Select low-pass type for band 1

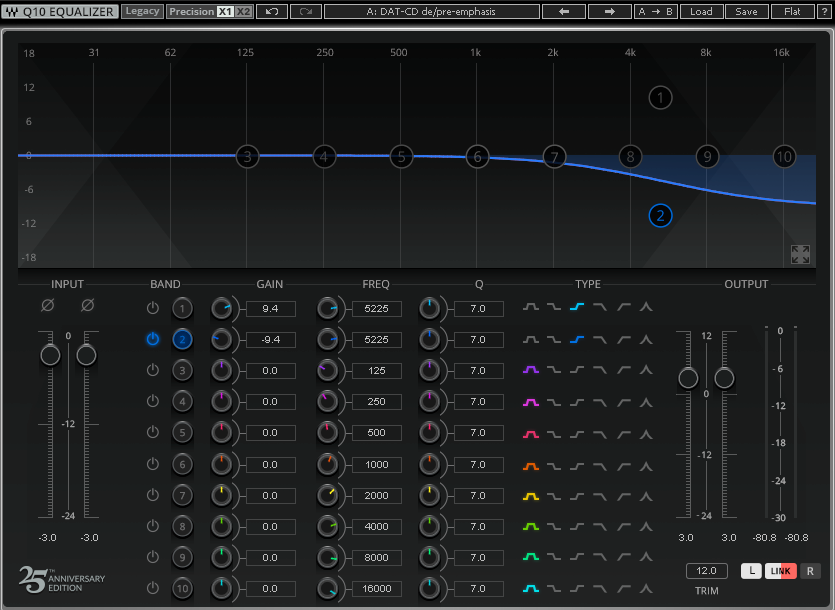point(600,307)
